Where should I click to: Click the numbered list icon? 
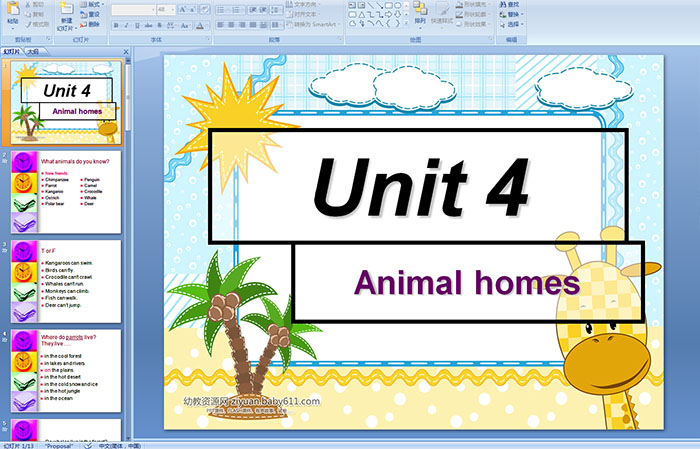(x=236, y=9)
